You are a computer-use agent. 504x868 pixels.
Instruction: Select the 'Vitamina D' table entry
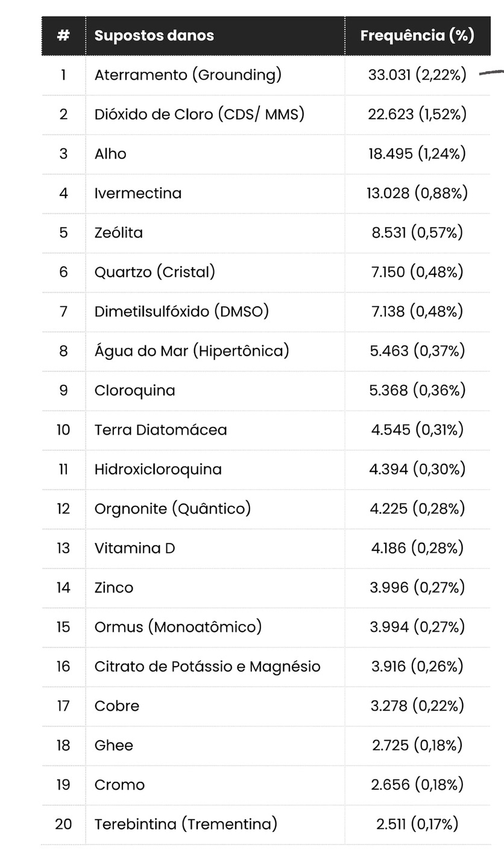[x=135, y=548]
